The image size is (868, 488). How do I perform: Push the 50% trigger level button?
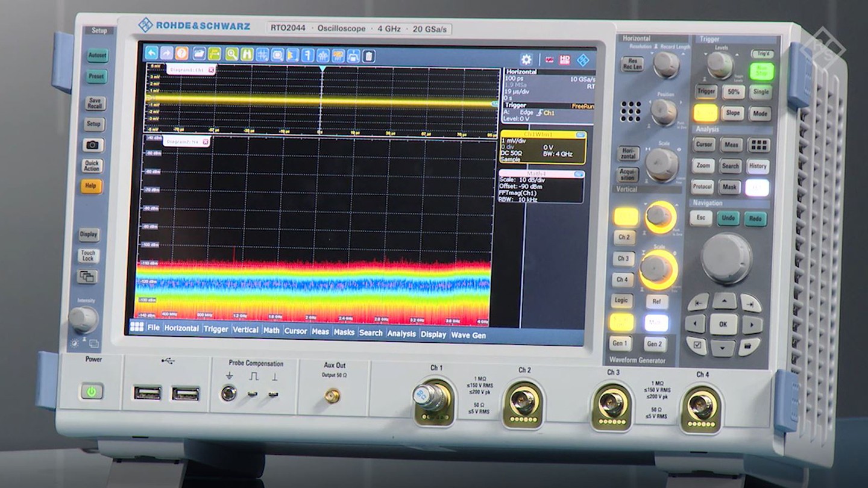point(733,92)
